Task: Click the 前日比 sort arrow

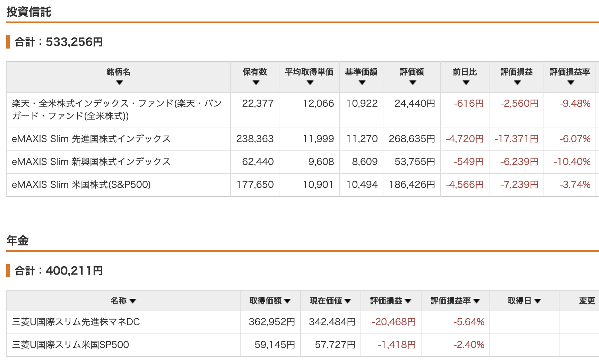Action: (466, 83)
